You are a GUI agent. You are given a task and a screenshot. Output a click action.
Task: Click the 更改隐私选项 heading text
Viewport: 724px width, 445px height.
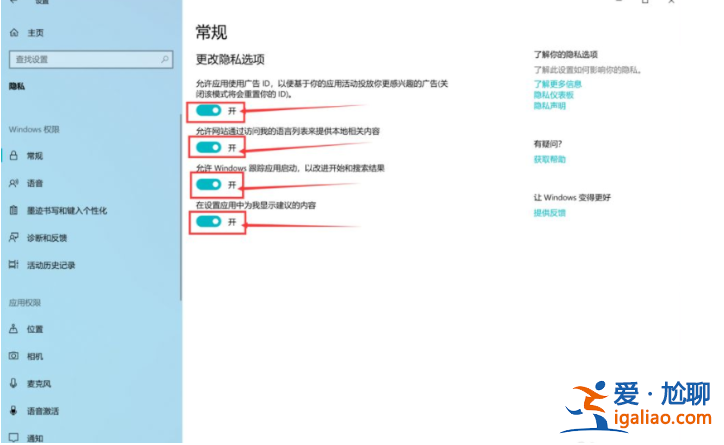click(230, 60)
